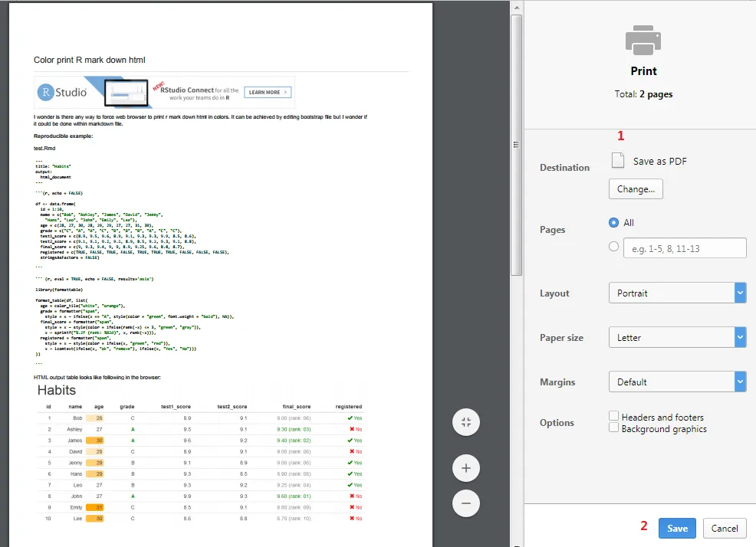Image resolution: width=756 pixels, height=547 pixels.
Task: Click the '9.60 (rank: 01)' cell
Action: 294,496
